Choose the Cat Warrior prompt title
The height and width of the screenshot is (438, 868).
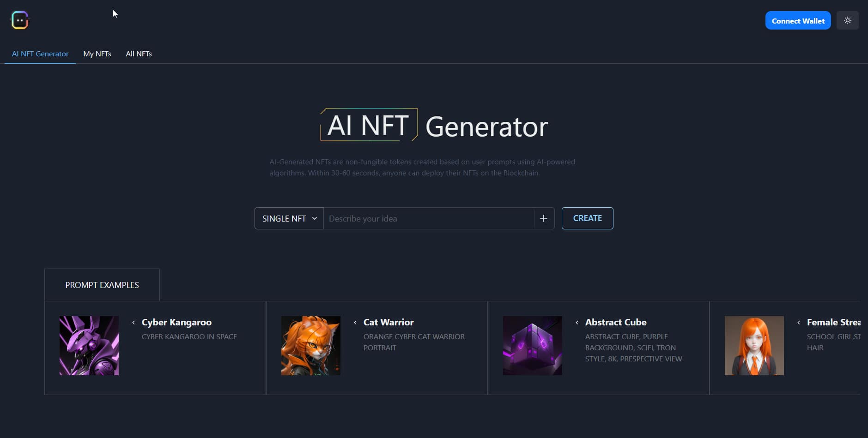point(388,322)
